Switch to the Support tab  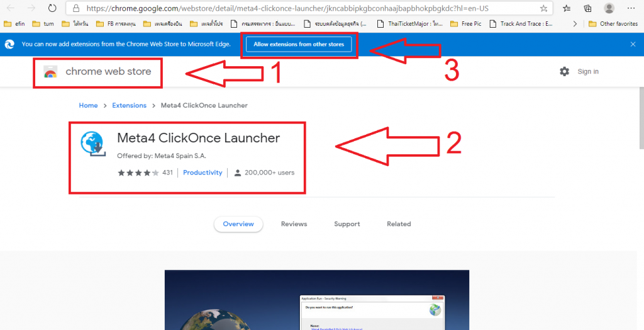tap(347, 224)
